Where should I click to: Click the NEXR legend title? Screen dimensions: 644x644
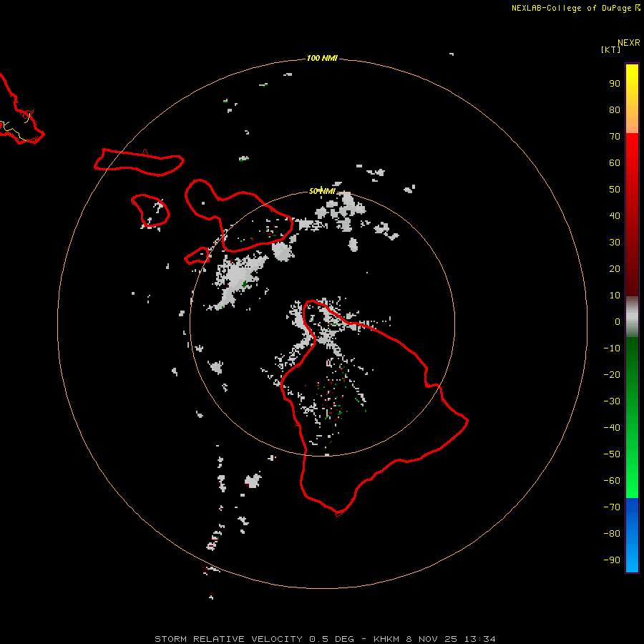pyautogui.click(x=629, y=43)
